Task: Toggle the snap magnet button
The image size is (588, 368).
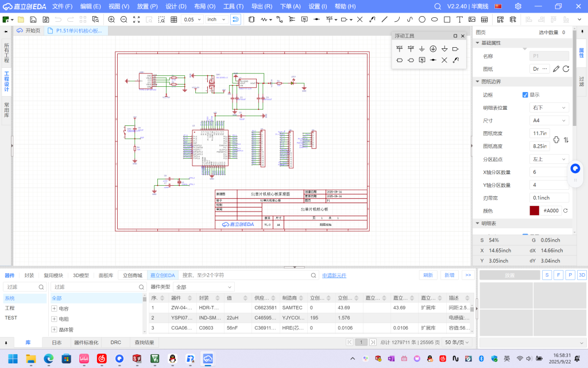Action: click(x=235, y=20)
